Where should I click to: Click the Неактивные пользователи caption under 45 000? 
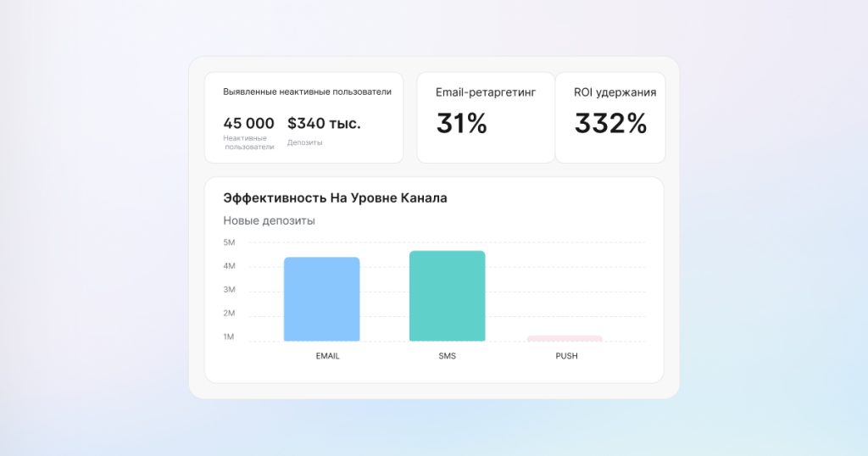[248, 142]
